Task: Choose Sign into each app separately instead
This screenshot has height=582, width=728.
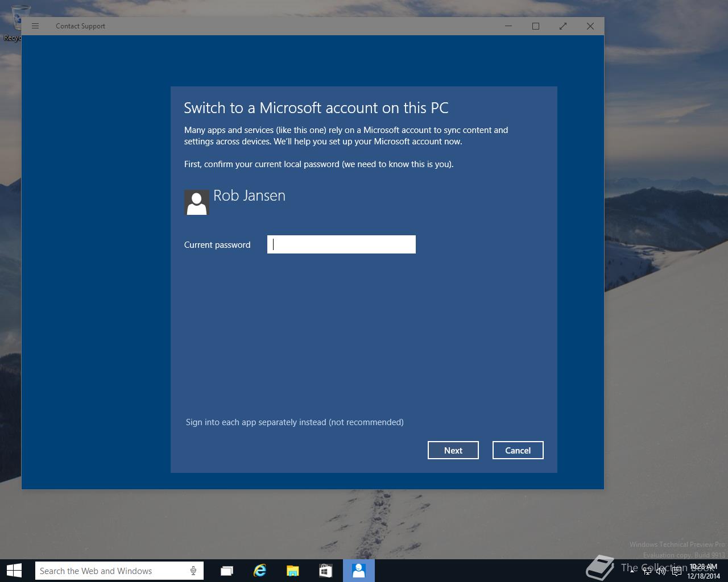Action: coord(295,422)
